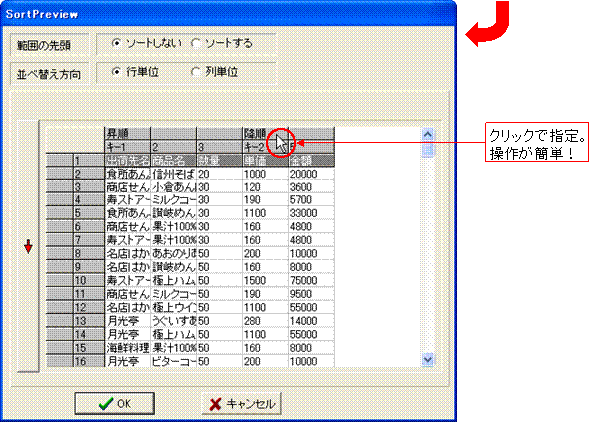Click the scrollbar up arrow

[x=428, y=134]
